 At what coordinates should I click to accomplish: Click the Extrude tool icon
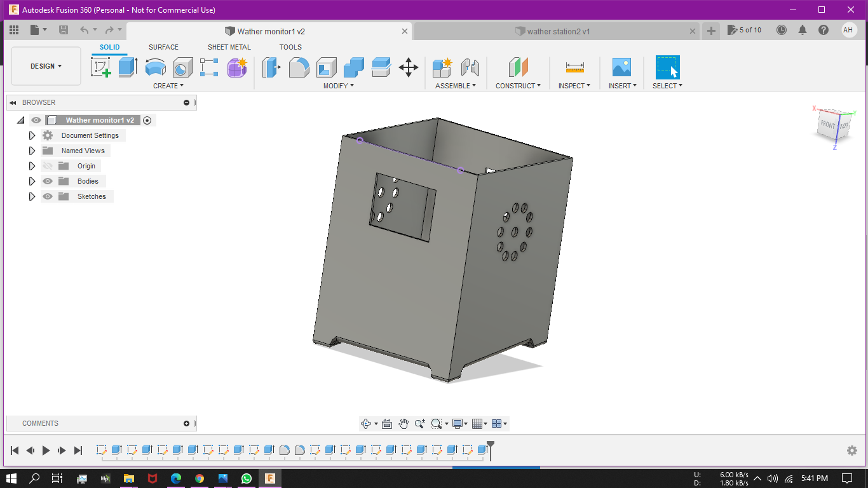[x=128, y=67]
